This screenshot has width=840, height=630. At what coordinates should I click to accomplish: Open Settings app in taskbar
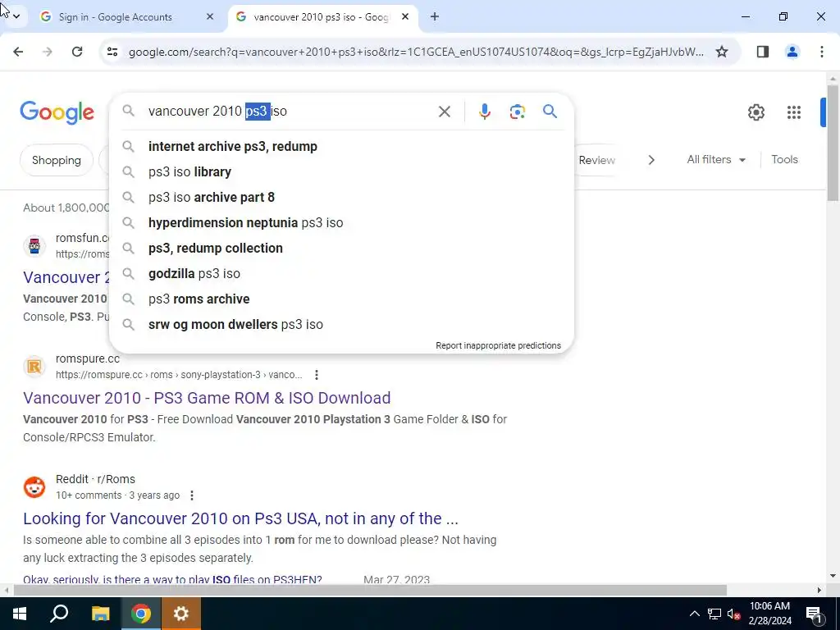tap(181, 614)
